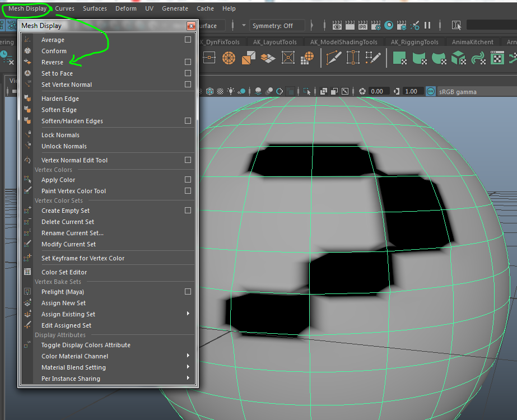
Task: Click the pause button in the status line
Action: pyautogui.click(x=427, y=25)
